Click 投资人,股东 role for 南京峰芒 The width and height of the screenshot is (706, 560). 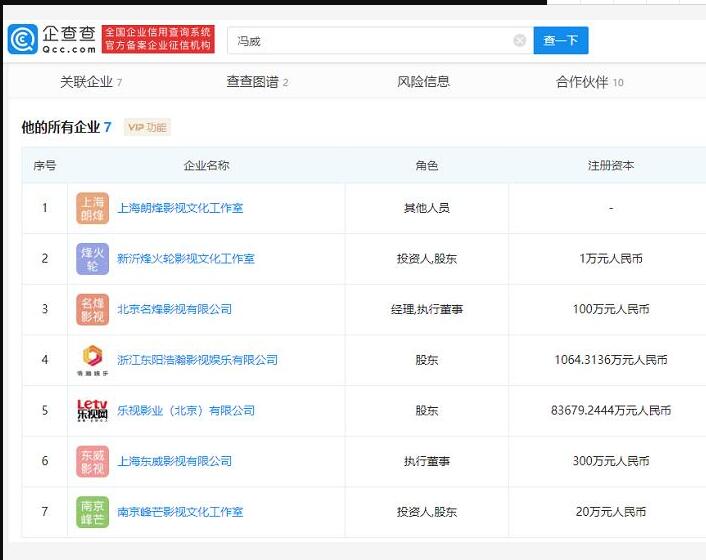pos(427,512)
